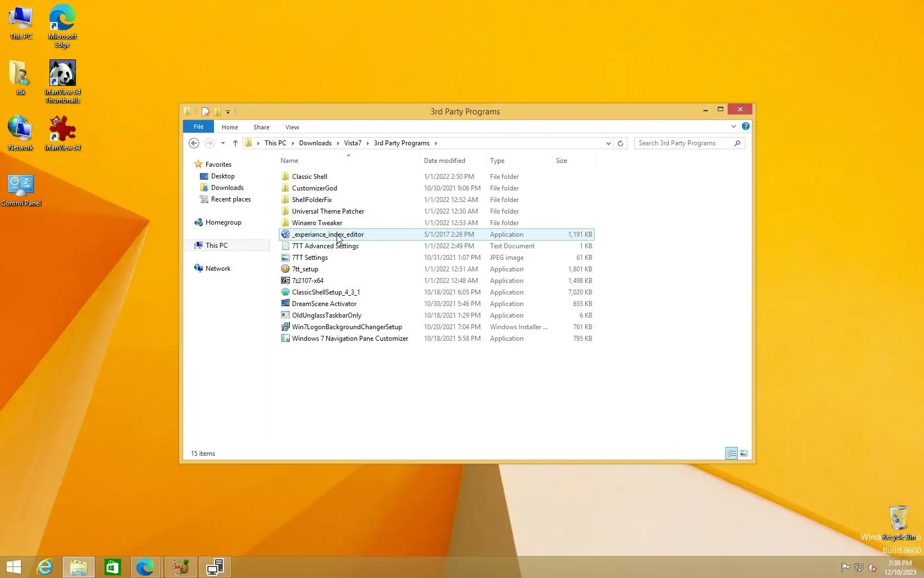Switch to Large icons view layout

click(x=744, y=454)
